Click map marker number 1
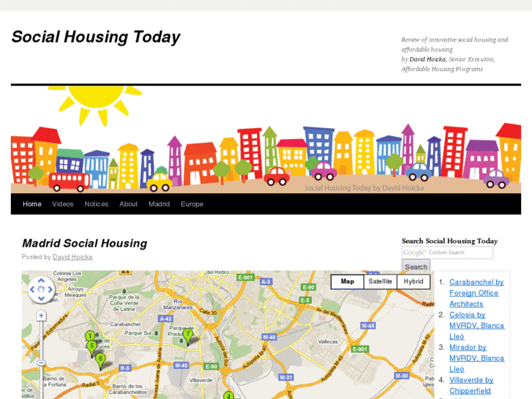 coord(90,337)
